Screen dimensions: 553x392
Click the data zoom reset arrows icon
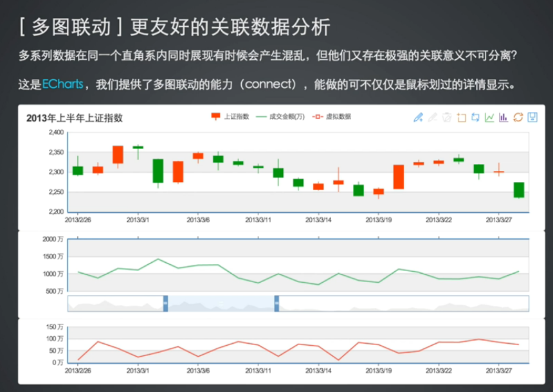pos(475,118)
